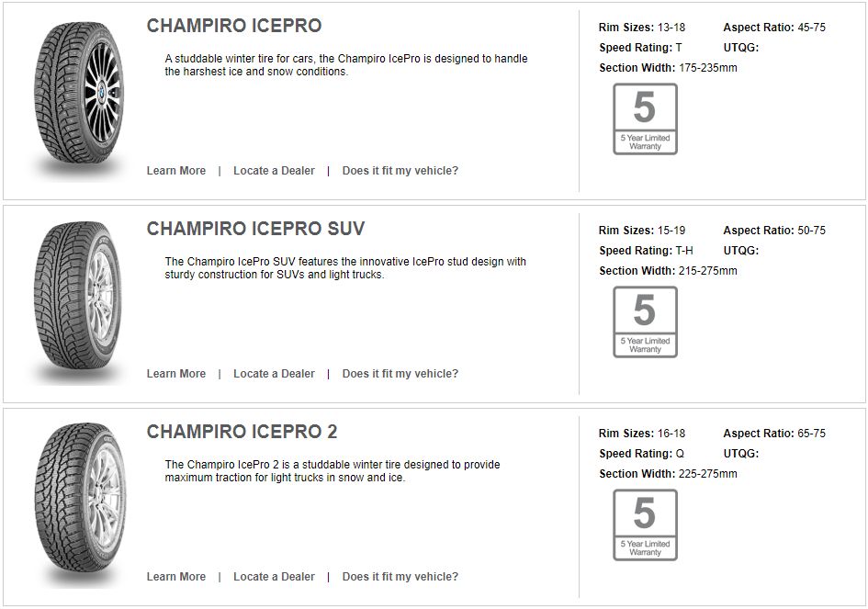Click the Champiro IcePro 2 tire image

77,502
